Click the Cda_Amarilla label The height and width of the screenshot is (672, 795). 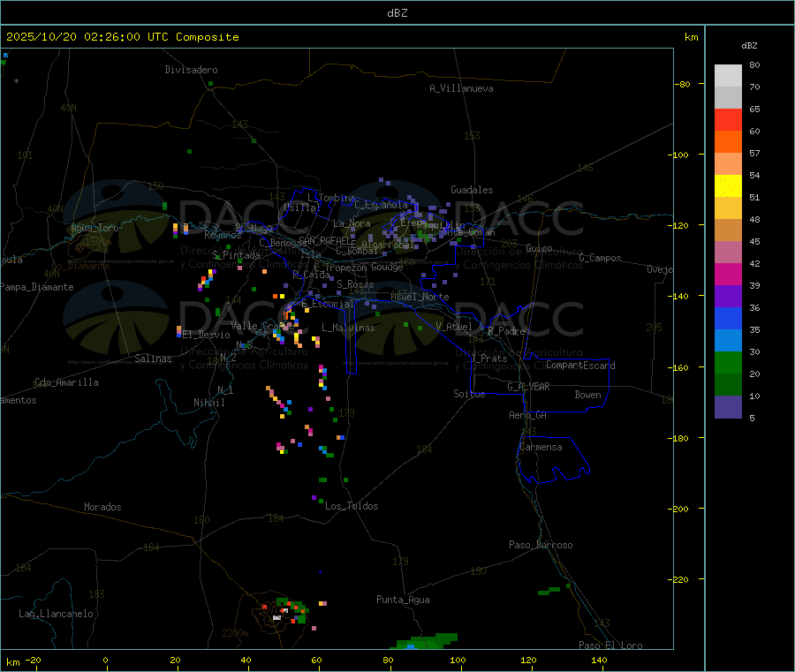click(66, 382)
